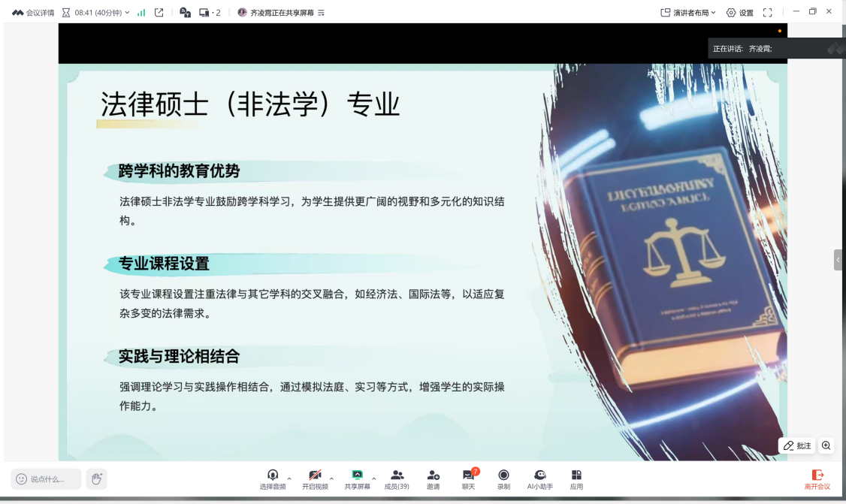Open the 演讲者布局 layout dropdown
The height and width of the screenshot is (504, 846).
pyautogui.click(x=688, y=13)
